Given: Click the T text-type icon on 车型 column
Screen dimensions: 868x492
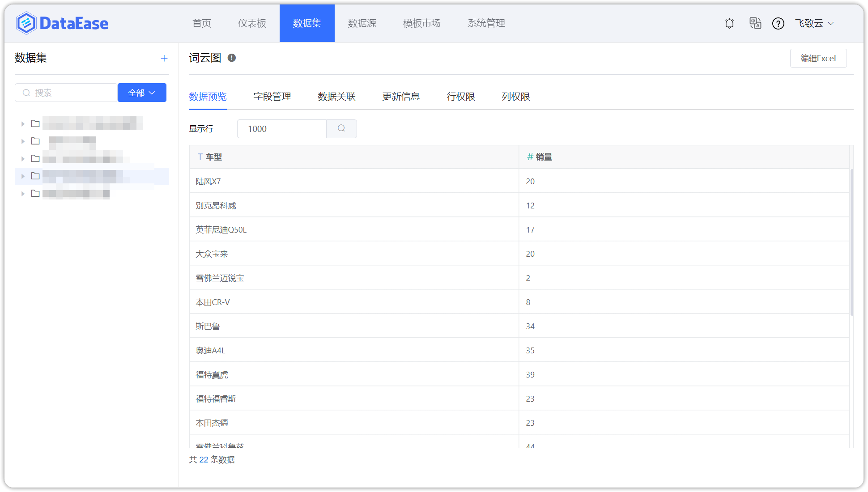Looking at the screenshot, I should pyautogui.click(x=200, y=157).
